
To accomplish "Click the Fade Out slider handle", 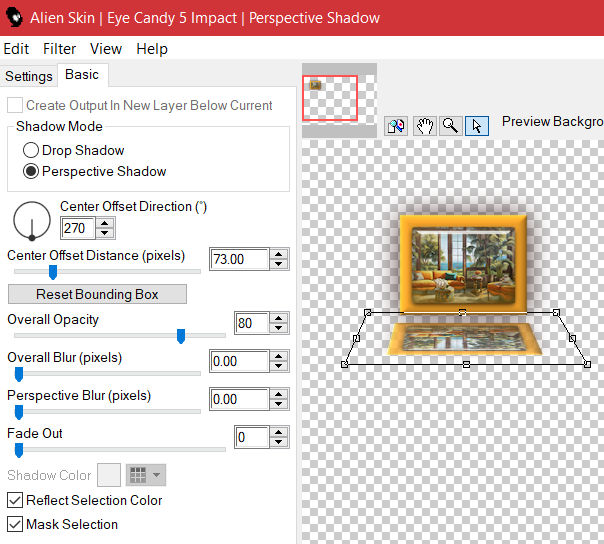I will click(18, 450).
